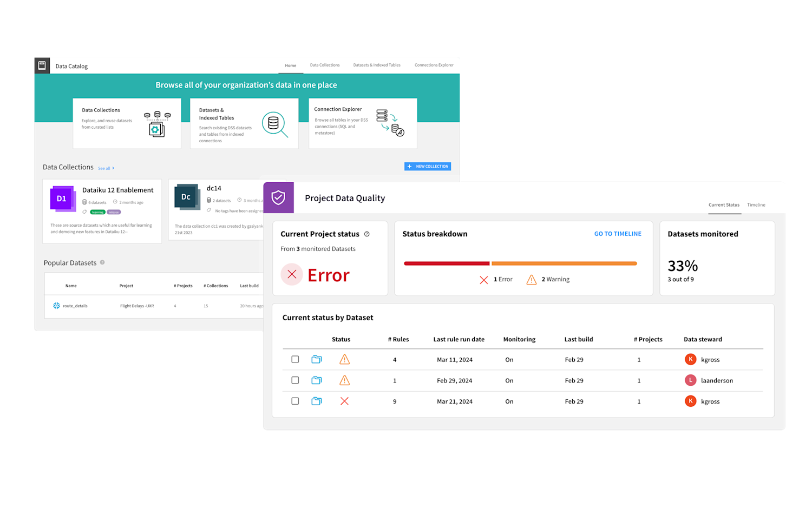Click the red X status in the Mar 21, 2024 row
Viewport: 812px width, 515px height.
point(344,401)
